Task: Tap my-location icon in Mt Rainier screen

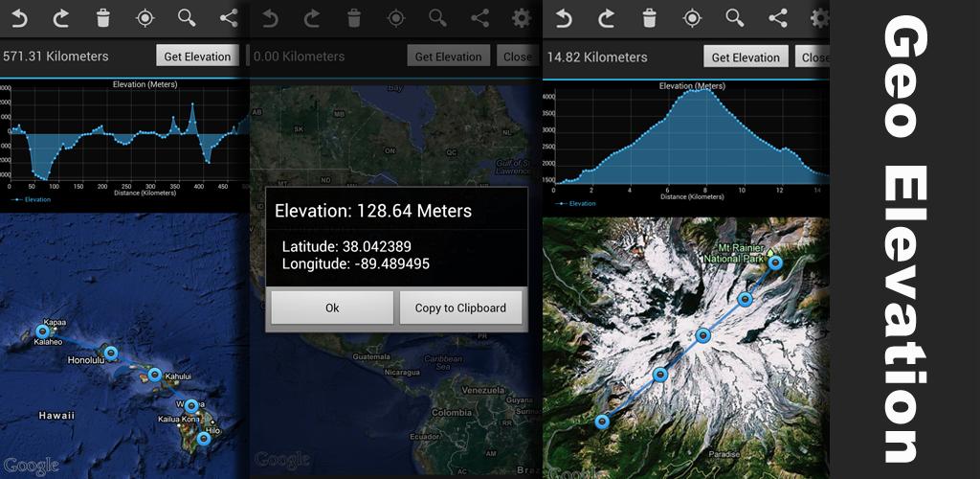Action: click(x=692, y=18)
